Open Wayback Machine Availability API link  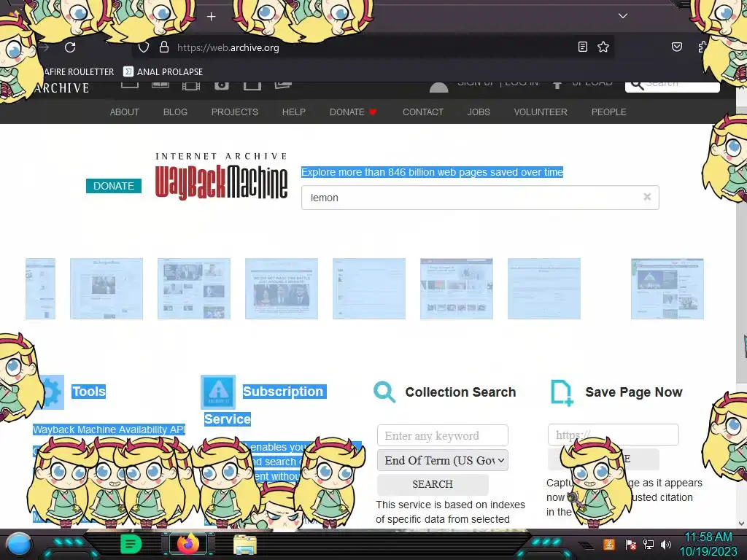click(x=109, y=429)
